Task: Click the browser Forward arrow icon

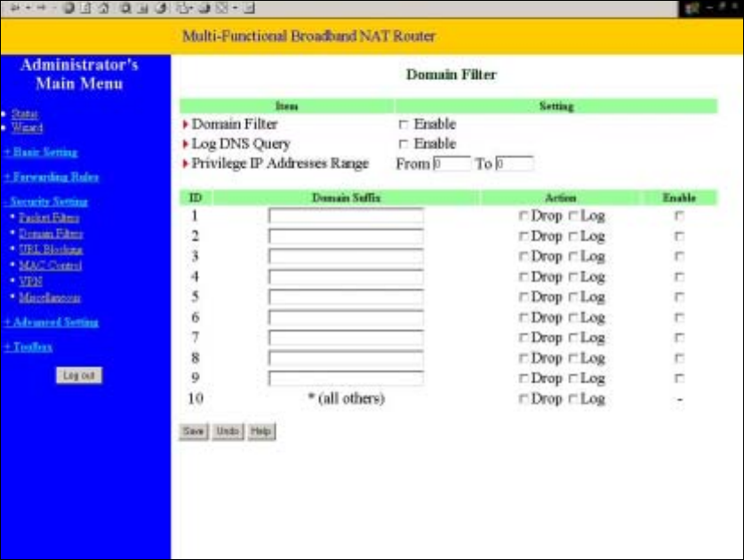Action: (x=41, y=8)
